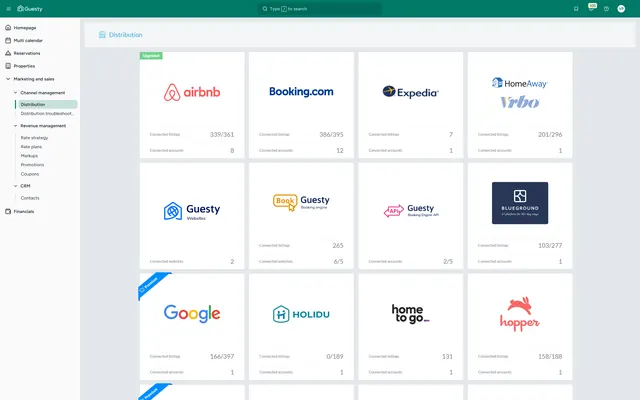
Task: Open the Holidu channel logo
Action: (x=301, y=314)
